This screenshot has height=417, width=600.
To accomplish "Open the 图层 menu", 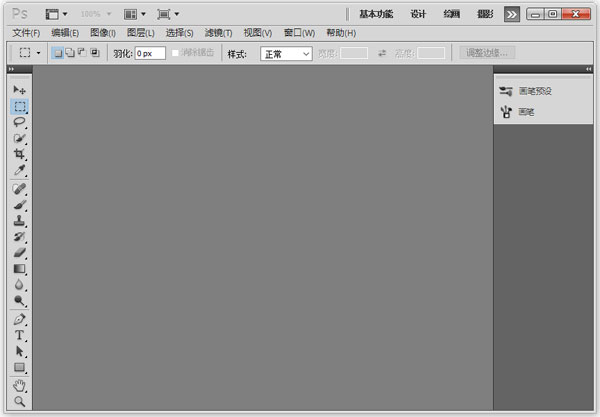I will point(140,33).
